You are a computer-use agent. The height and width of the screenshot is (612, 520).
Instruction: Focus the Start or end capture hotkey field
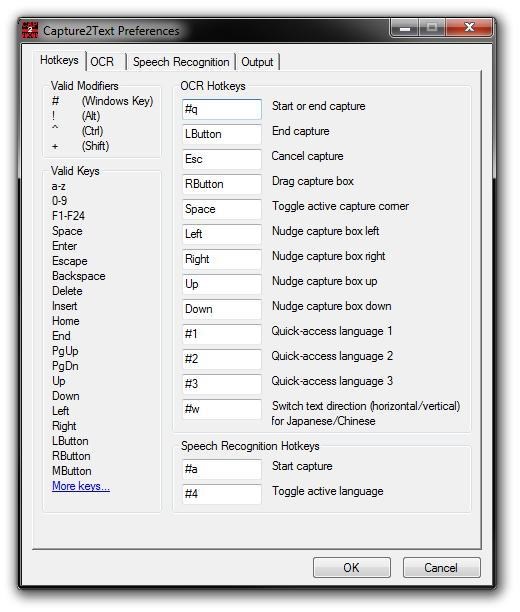coord(222,109)
